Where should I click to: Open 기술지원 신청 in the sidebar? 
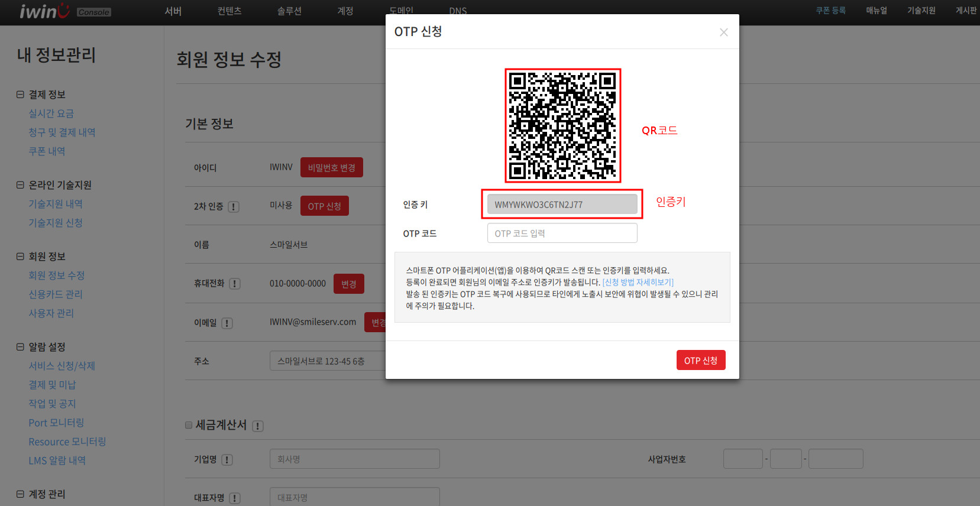pyautogui.click(x=56, y=223)
